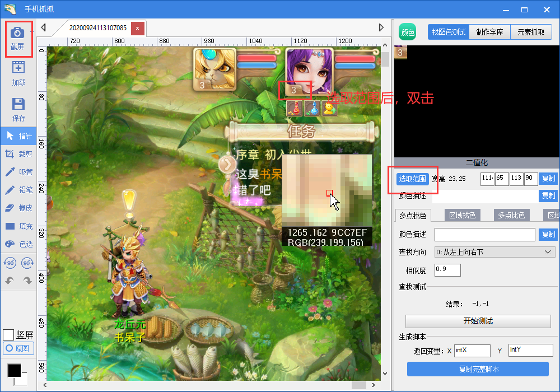This screenshot has height=392, width=560.
Task: Select the 色选 color select palette tool
Action: pyautogui.click(x=18, y=244)
